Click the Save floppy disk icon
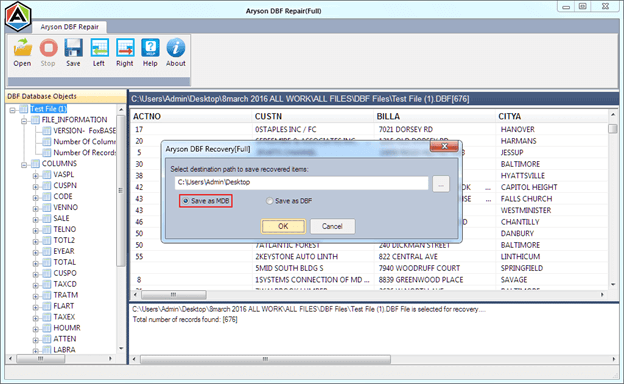Screen dimensions: 624x384 (x=74, y=48)
